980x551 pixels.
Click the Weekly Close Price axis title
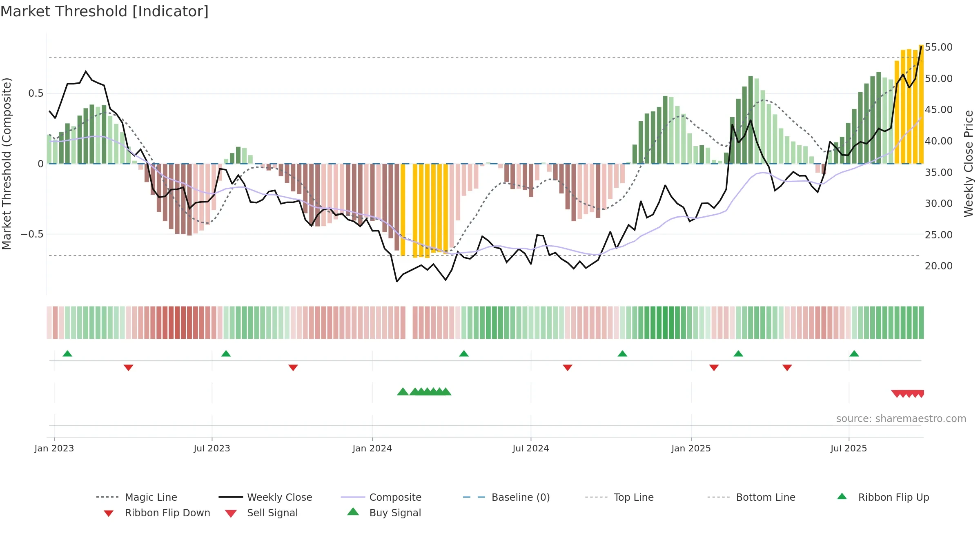pos(969,163)
